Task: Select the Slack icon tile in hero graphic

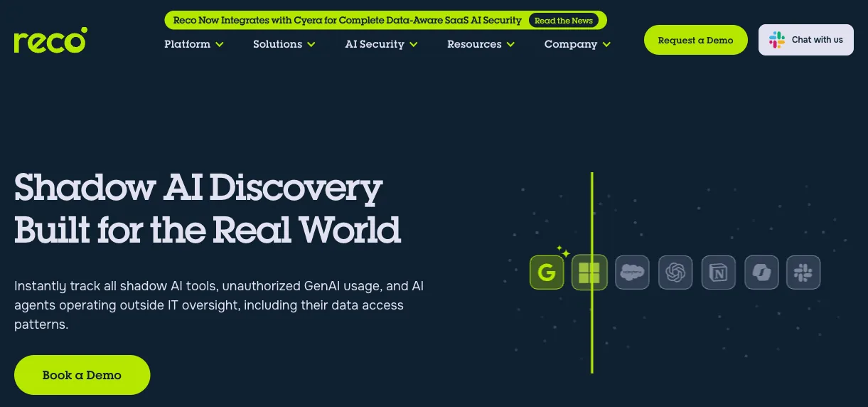Action: pyautogui.click(x=804, y=273)
